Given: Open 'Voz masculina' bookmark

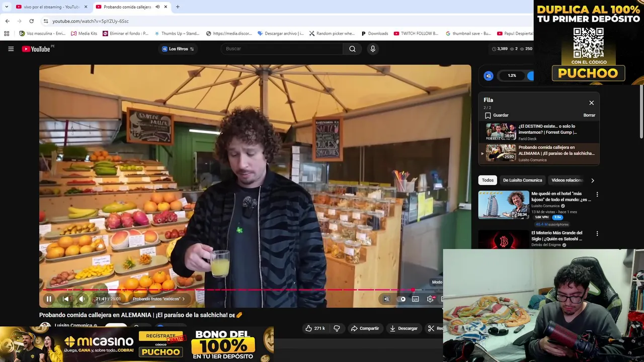Looking at the screenshot, I should coord(42,34).
